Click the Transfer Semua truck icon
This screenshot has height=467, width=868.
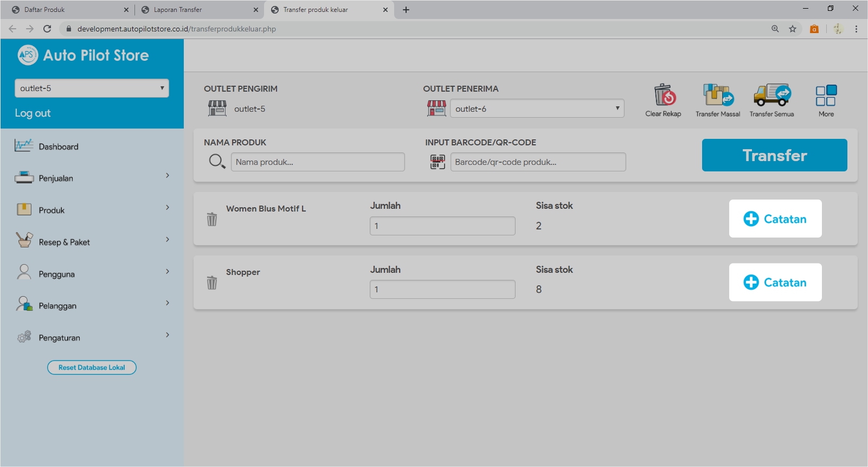coord(772,95)
